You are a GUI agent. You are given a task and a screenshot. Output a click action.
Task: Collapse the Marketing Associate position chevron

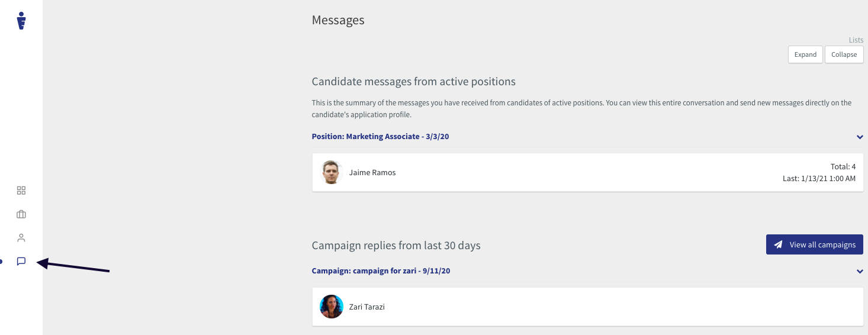pyautogui.click(x=860, y=137)
